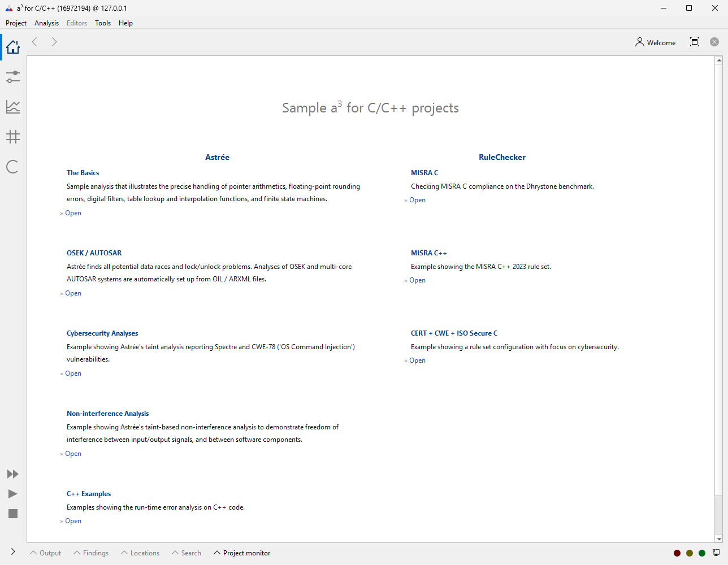Viewport: 728px width, 565px height.
Task: Open the OSEK / AUTOSAR sample
Action: pos(73,293)
